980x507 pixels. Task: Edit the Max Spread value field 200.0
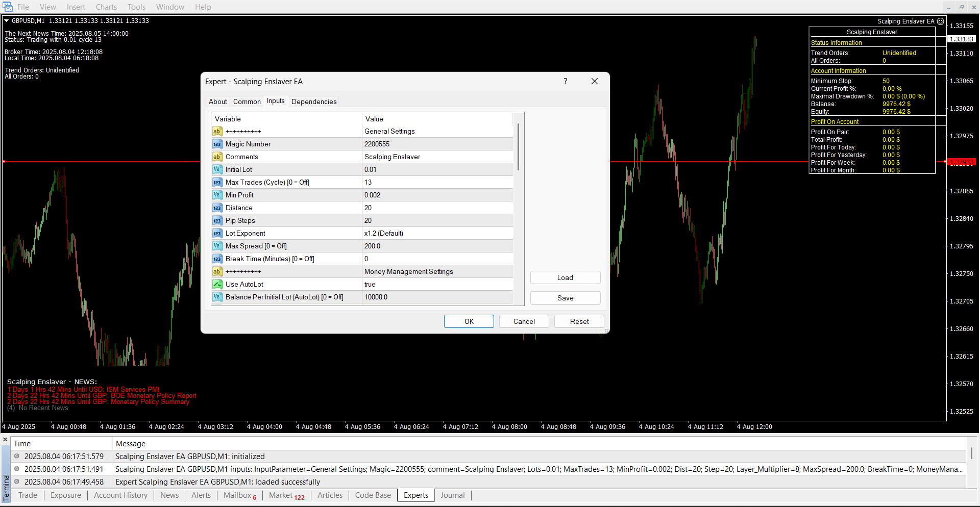[x=436, y=246]
